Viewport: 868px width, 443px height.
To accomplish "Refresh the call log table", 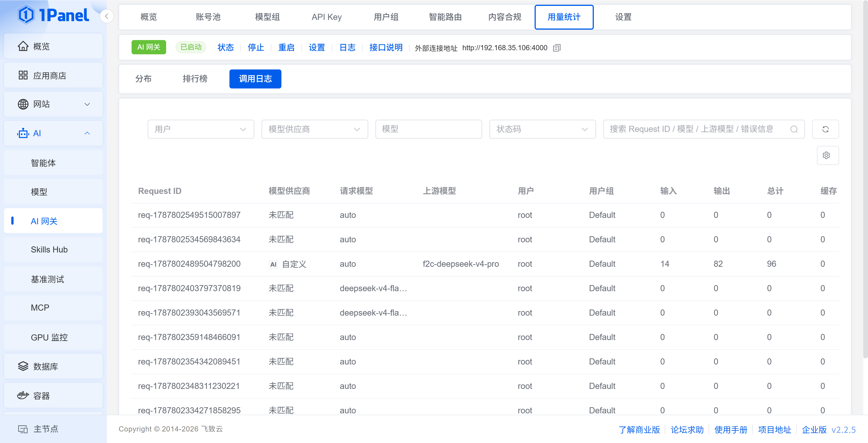I will [825, 129].
